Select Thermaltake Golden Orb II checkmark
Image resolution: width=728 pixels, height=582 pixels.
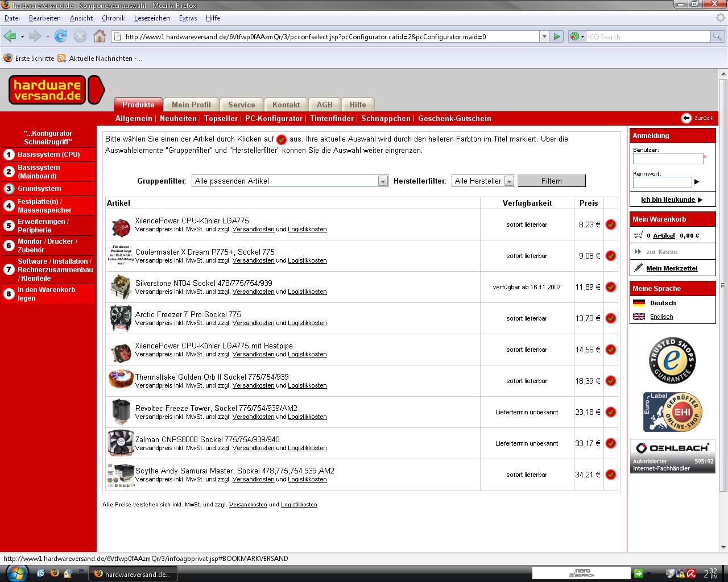(611, 381)
